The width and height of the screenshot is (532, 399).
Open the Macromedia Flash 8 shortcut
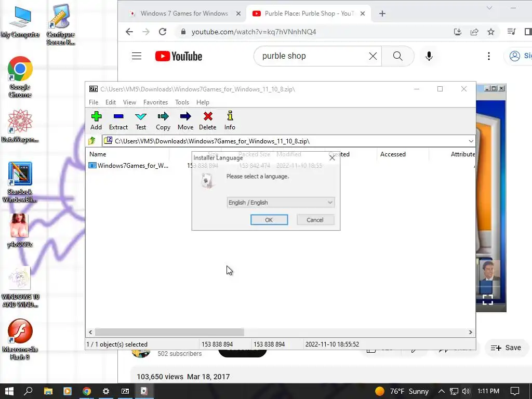[20, 339]
